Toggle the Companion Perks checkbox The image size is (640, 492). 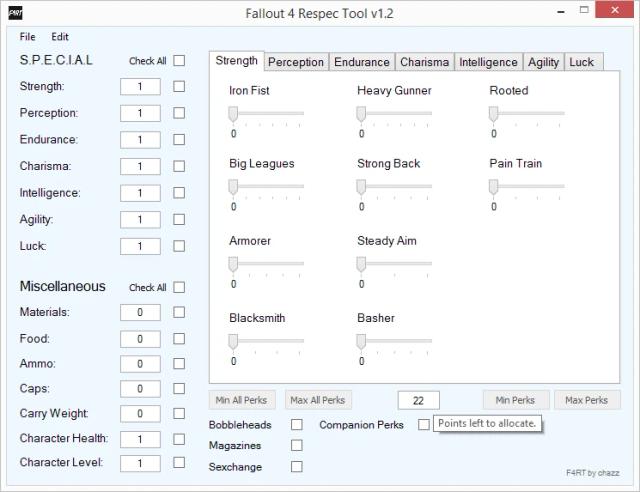pos(424,425)
